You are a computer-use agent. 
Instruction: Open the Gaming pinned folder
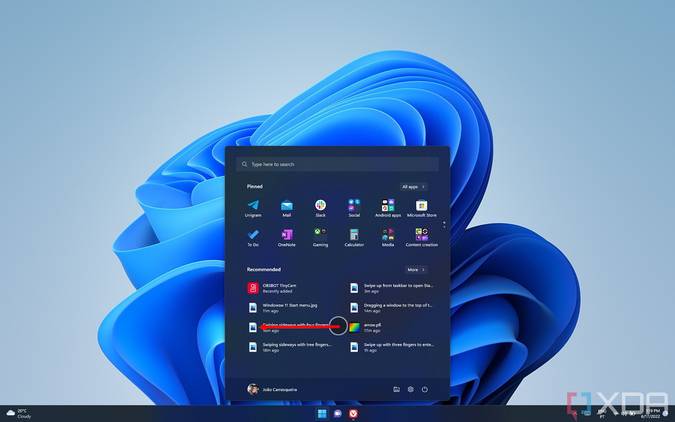pyautogui.click(x=320, y=238)
